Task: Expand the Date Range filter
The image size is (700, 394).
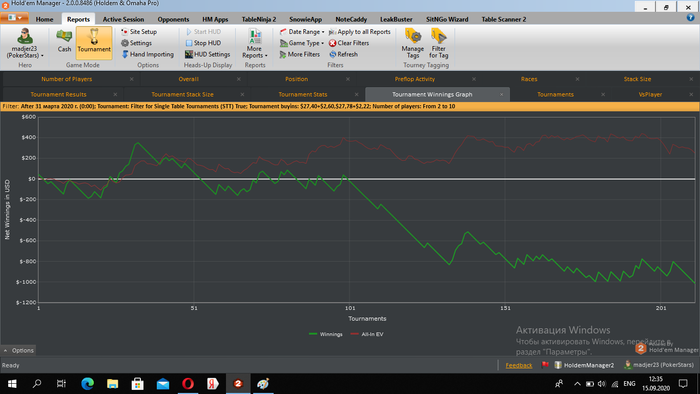Action: coord(302,32)
